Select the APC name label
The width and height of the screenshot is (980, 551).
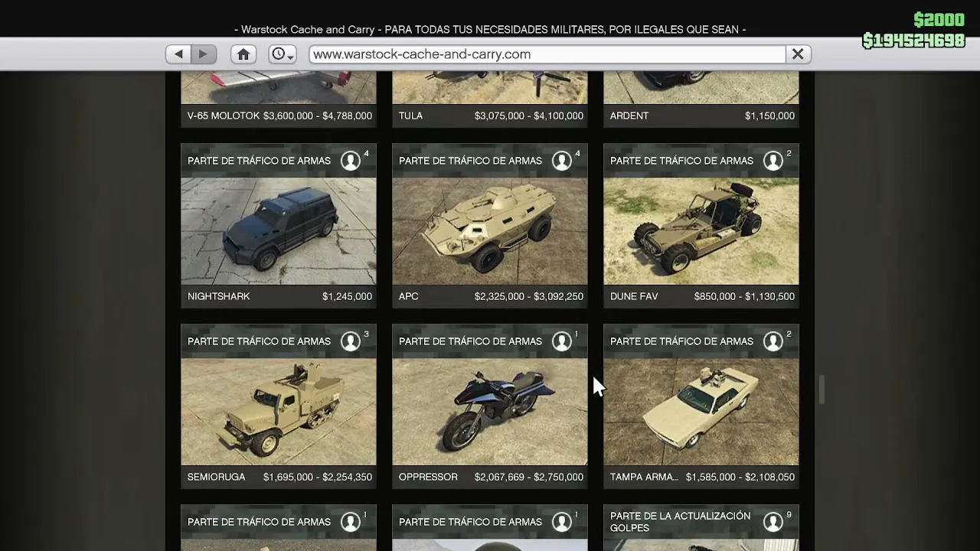click(x=409, y=296)
